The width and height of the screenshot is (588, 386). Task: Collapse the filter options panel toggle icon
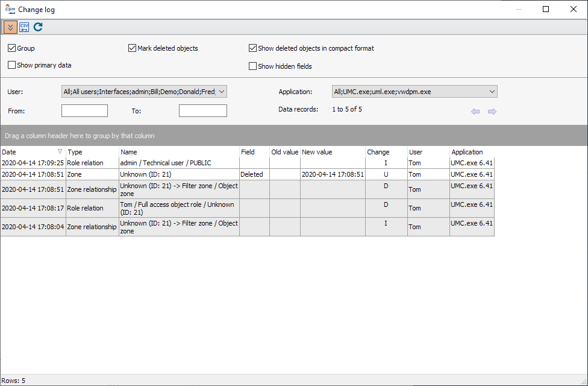10,27
